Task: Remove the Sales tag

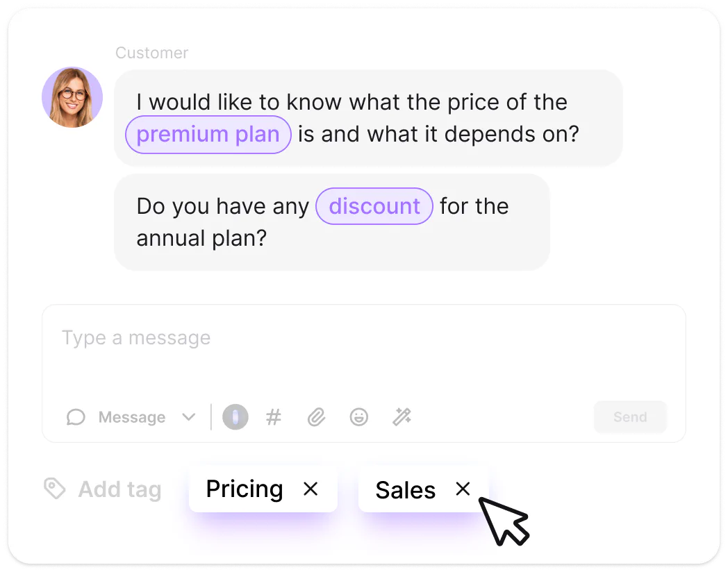Action: (463, 489)
